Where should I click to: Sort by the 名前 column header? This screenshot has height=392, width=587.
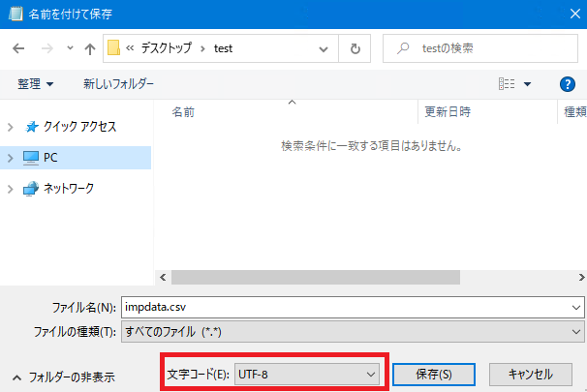286,112
